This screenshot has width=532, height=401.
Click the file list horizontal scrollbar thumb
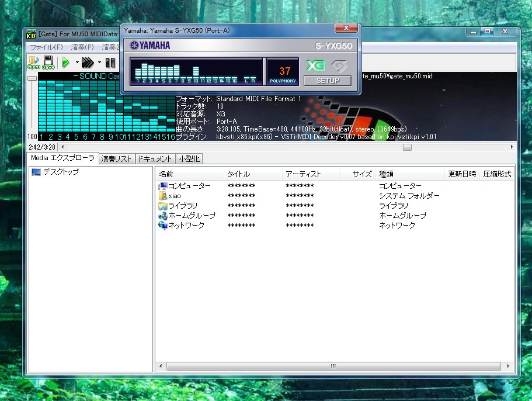333,366
